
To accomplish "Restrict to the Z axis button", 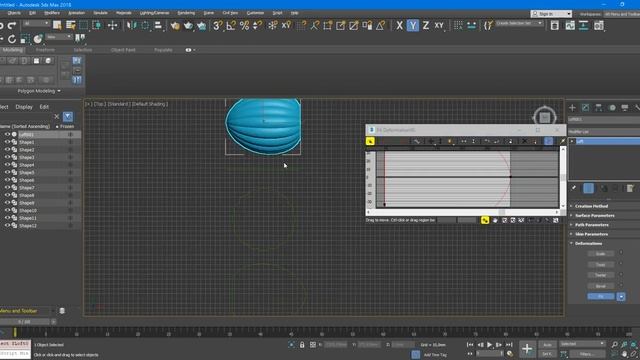I will [x=426, y=26].
